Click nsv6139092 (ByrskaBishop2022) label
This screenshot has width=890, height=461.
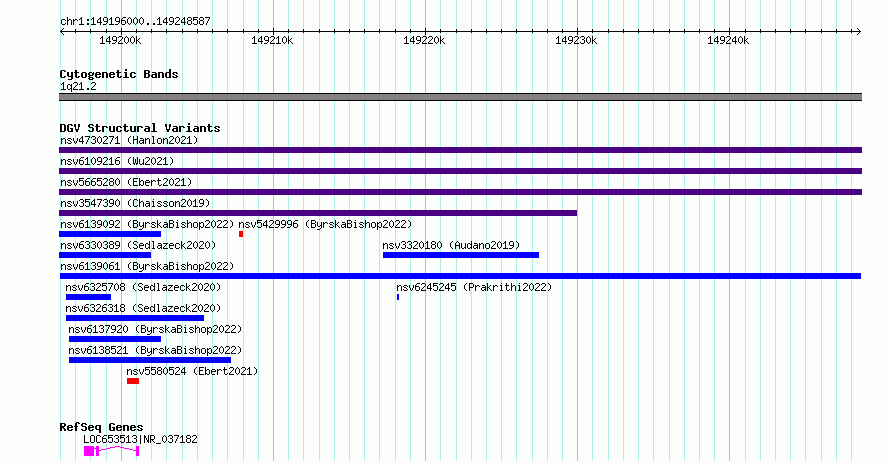tap(147, 224)
